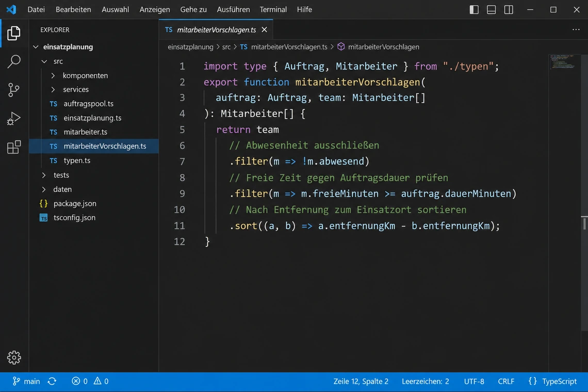Click the main branch indicator

click(x=26, y=381)
